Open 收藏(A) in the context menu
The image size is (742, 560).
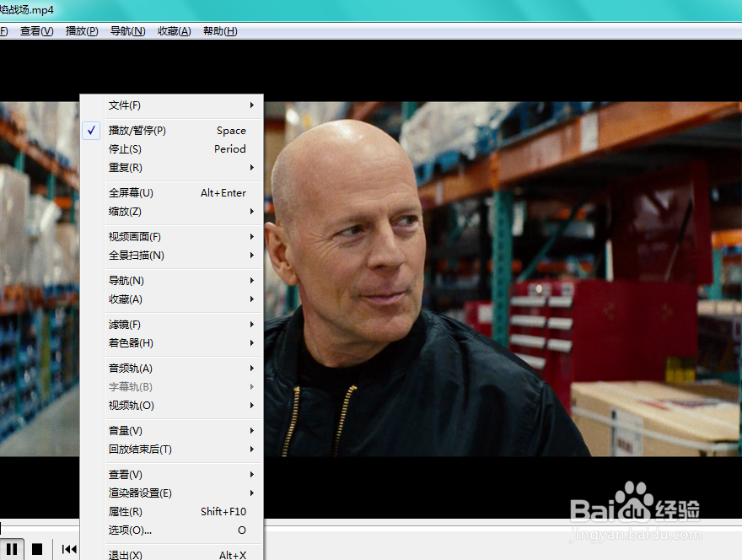point(171,299)
